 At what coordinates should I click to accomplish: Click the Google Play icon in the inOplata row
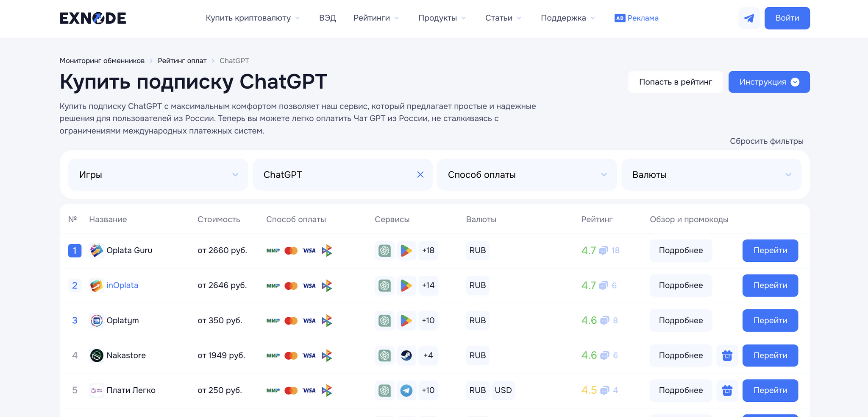[x=406, y=285]
